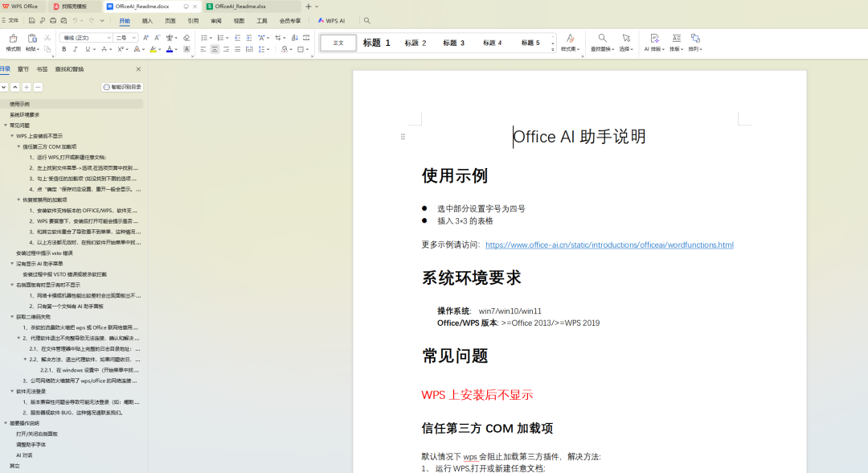The image size is (868, 473).
Task: Open the font size dropdown 二号
Action: coord(134,38)
